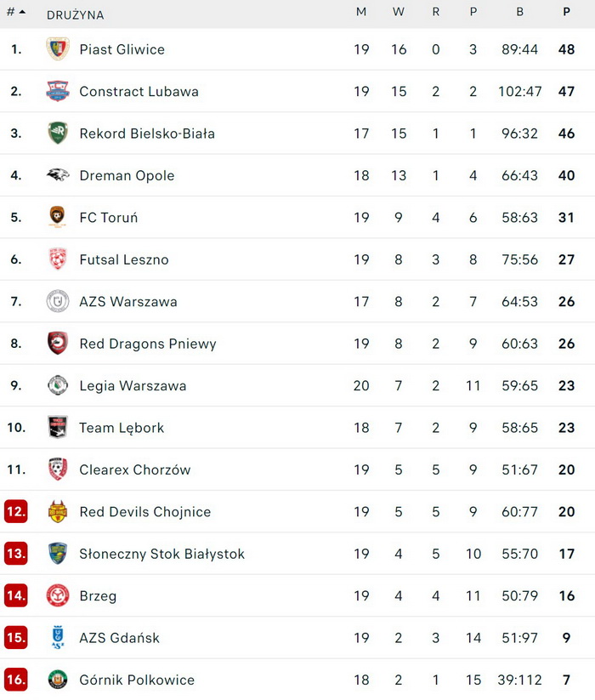Image resolution: width=595 pixels, height=700 pixels.
Task: Click the Słoneczny Stok Białystok shield icon
Action: pyautogui.click(x=58, y=554)
